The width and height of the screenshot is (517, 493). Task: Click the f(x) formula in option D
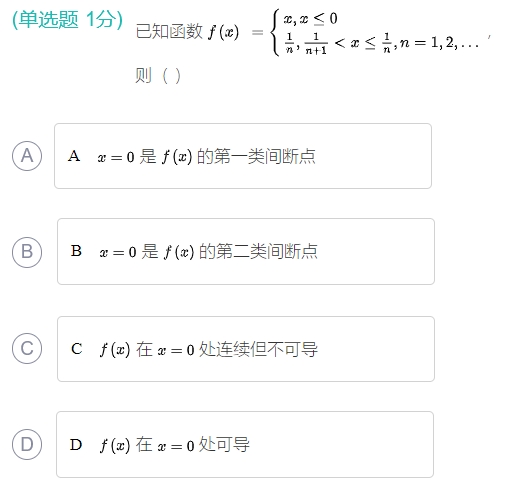point(115,445)
